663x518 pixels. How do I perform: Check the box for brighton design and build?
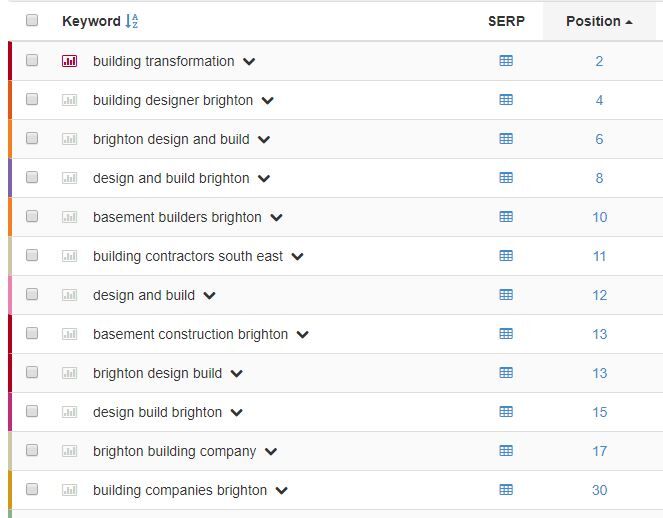[x=32, y=138]
